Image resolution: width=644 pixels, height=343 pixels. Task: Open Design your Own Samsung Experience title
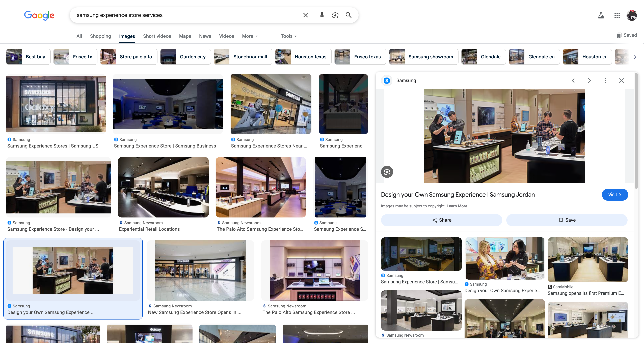[x=458, y=195]
